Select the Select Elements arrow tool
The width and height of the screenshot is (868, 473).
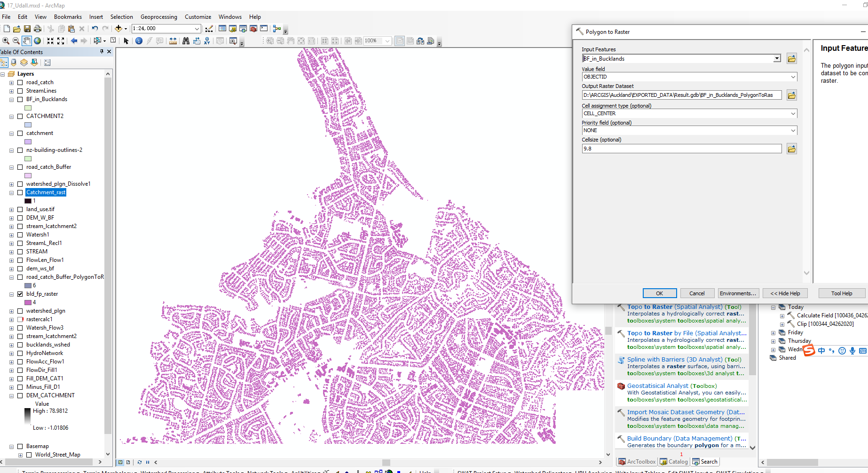126,41
